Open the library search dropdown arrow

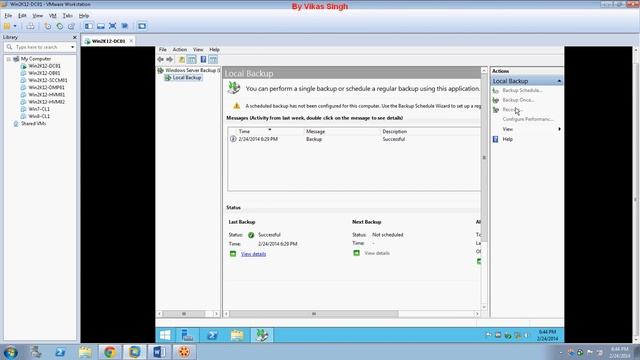pyautogui.click(x=73, y=47)
